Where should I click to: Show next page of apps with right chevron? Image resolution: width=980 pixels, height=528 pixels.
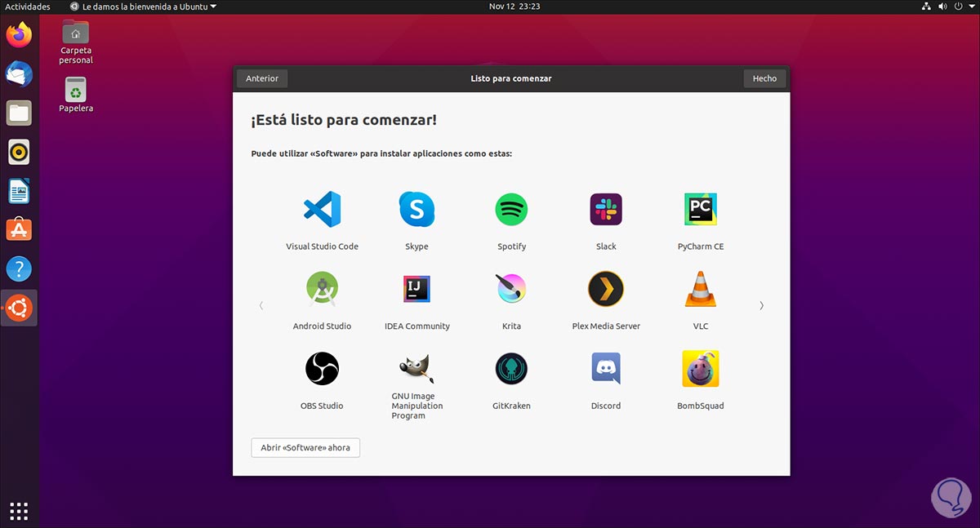[x=761, y=305]
